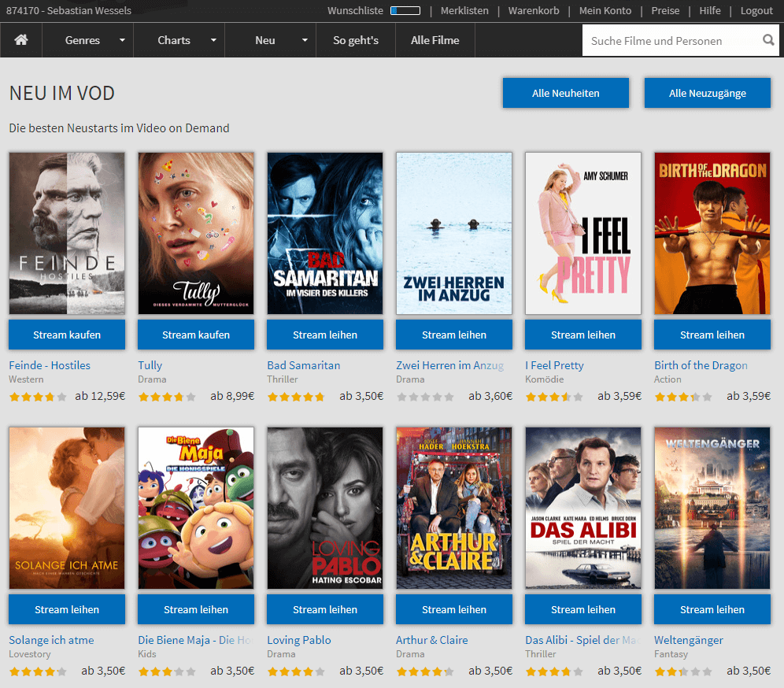The height and width of the screenshot is (688, 784).
Task: Click Stream leihen for Arthur & Claire
Action: (454, 609)
